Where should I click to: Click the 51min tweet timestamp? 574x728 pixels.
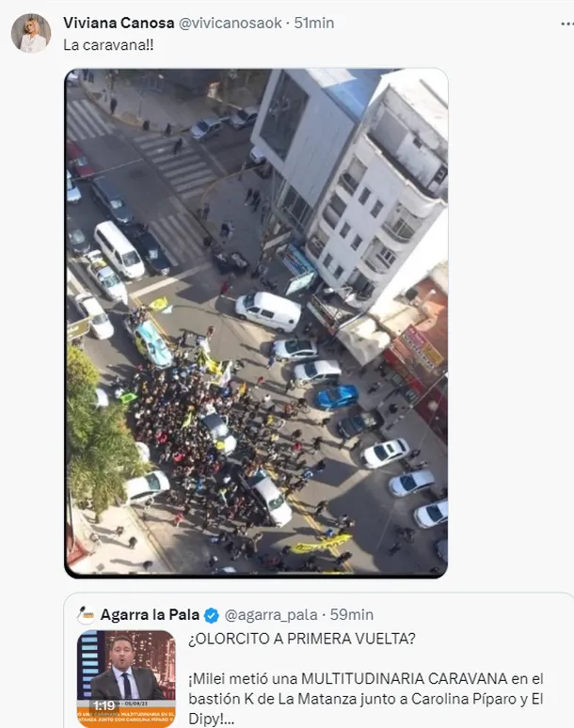(314, 23)
